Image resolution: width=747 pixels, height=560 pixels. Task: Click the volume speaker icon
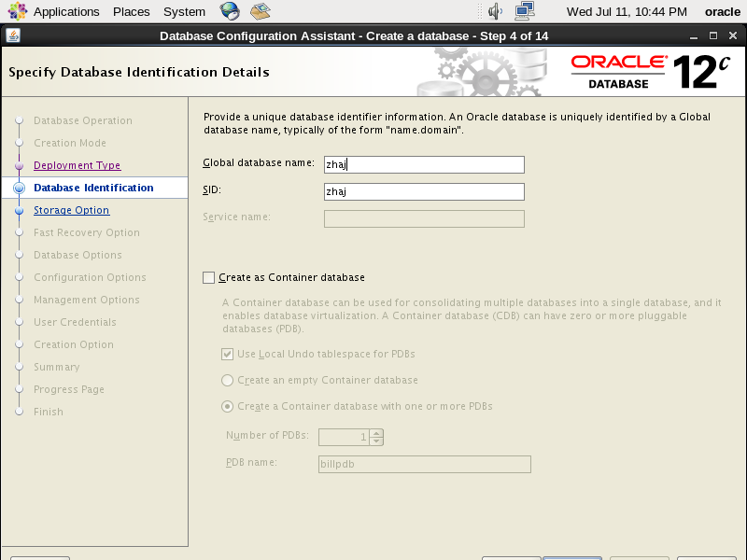pyautogui.click(x=496, y=11)
